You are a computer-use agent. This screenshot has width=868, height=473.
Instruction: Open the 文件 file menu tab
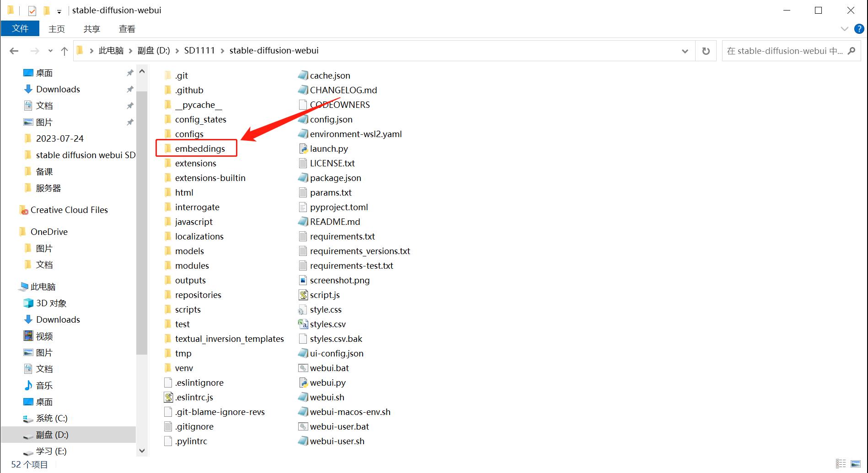point(20,29)
